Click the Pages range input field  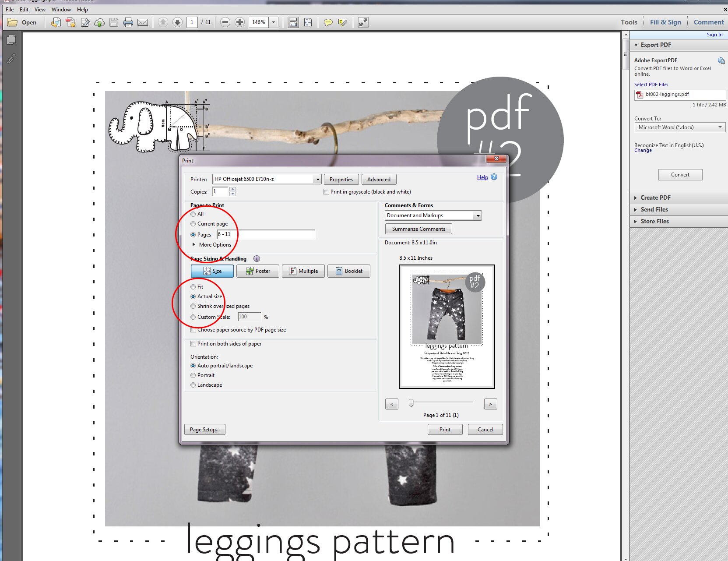[266, 234]
